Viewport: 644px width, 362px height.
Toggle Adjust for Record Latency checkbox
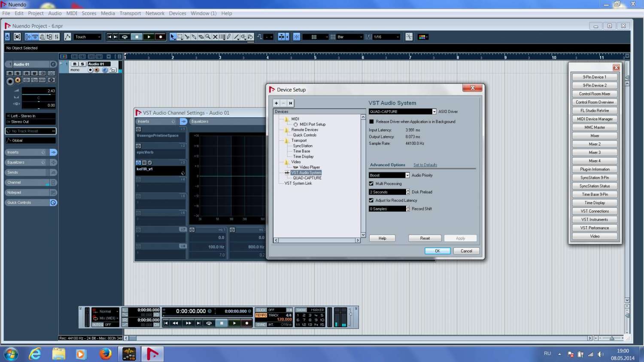[x=371, y=201]
